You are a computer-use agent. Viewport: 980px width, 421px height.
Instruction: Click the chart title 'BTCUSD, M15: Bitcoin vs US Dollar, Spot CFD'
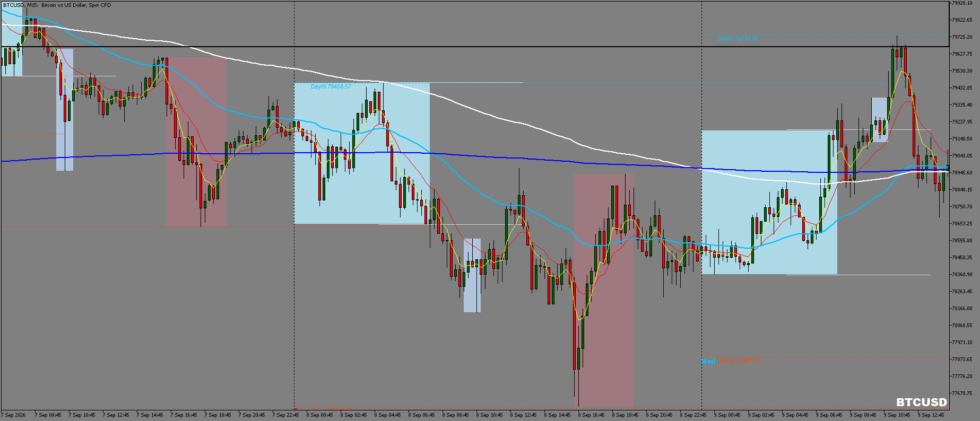pos(57,5)
